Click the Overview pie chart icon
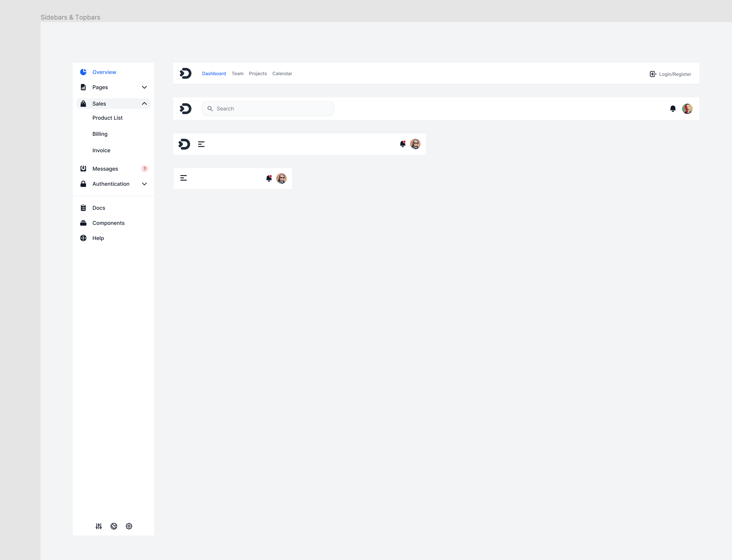 [x=83, y=72]
